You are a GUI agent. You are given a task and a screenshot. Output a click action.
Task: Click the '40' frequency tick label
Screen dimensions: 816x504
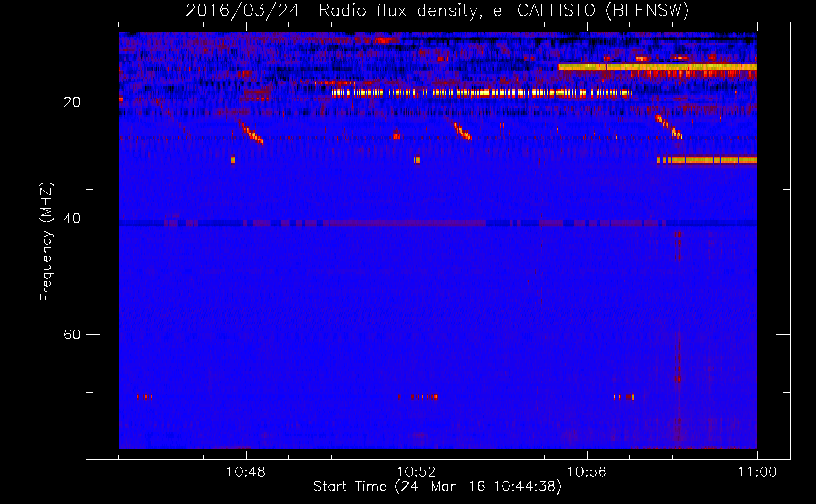tap(72, 219)
